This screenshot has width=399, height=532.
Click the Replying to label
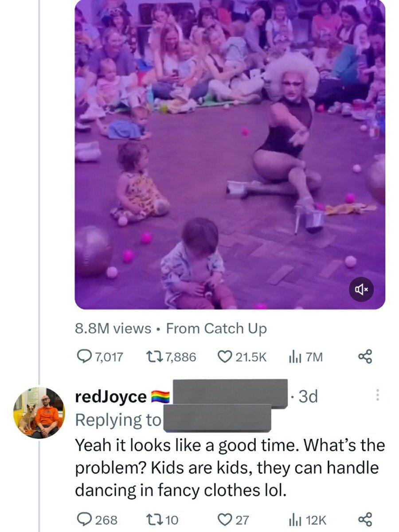pyautogui.click(x=117, y=420)
